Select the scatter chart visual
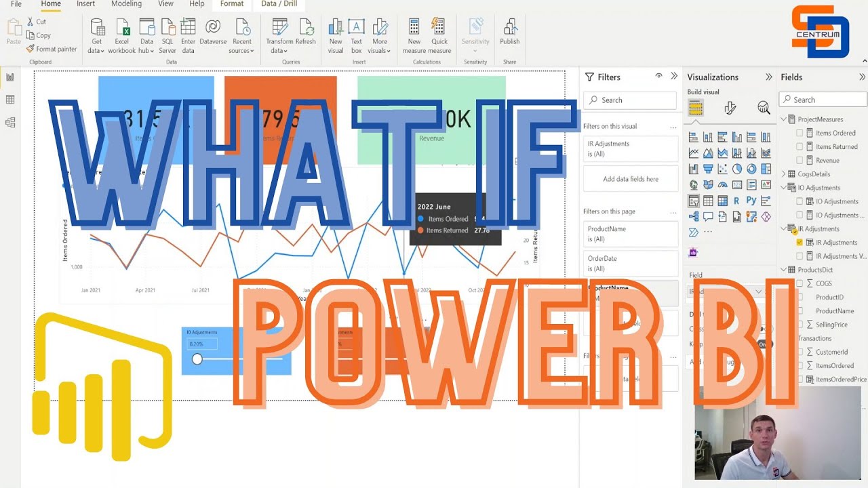This screenshot has height=488, width=868. tap(722, 169)
